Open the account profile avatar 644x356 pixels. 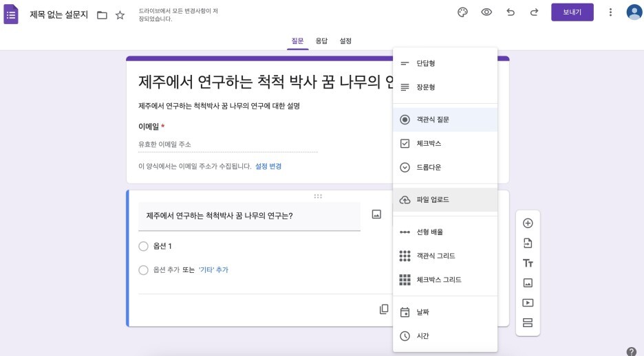(x=634, y=12)
